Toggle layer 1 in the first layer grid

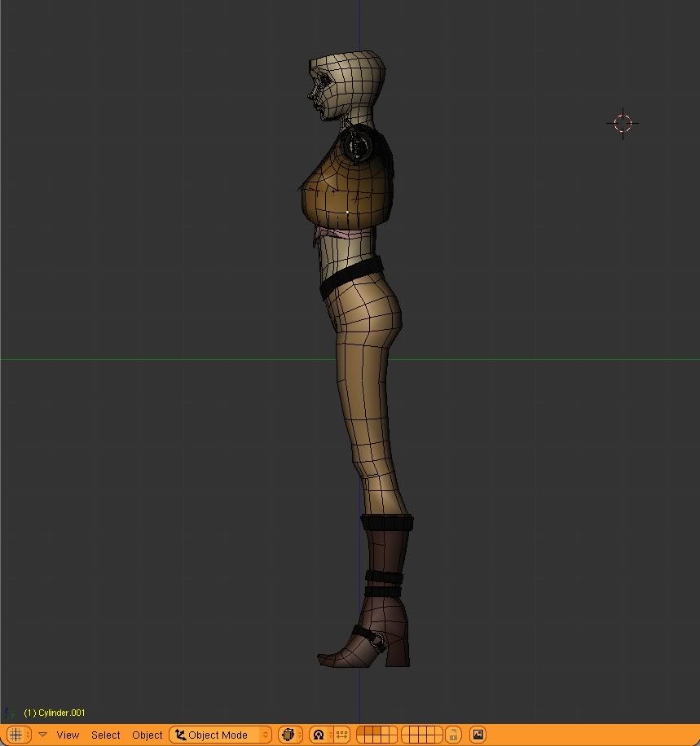click(361, 731)
